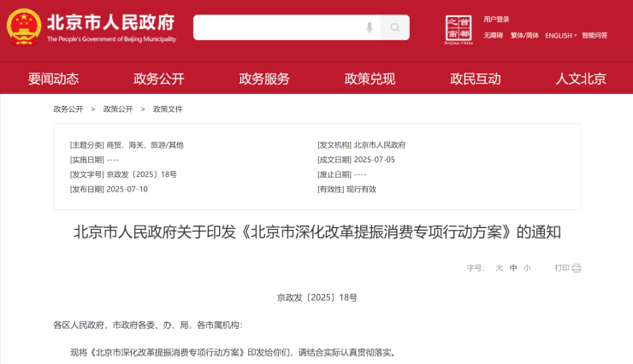This screenshot has height=364, width=633.
Task: Set font size to large (大)
Action: (x=499, y=267)
